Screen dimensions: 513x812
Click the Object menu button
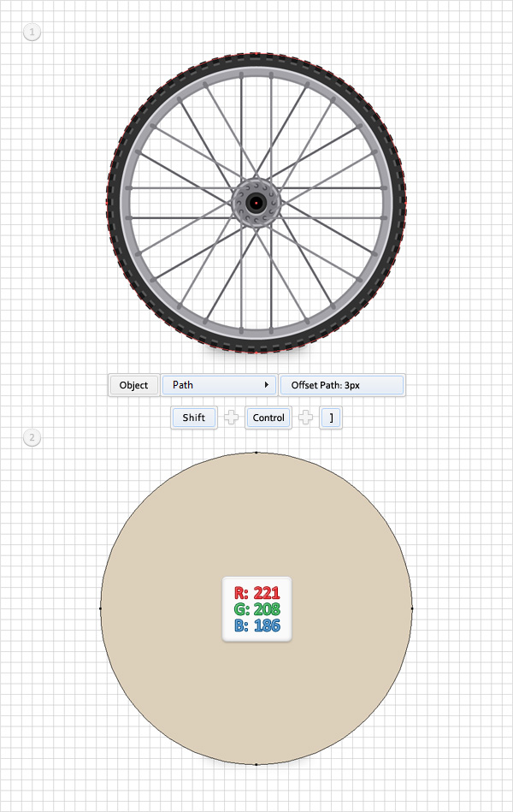(x=133, y=385)
